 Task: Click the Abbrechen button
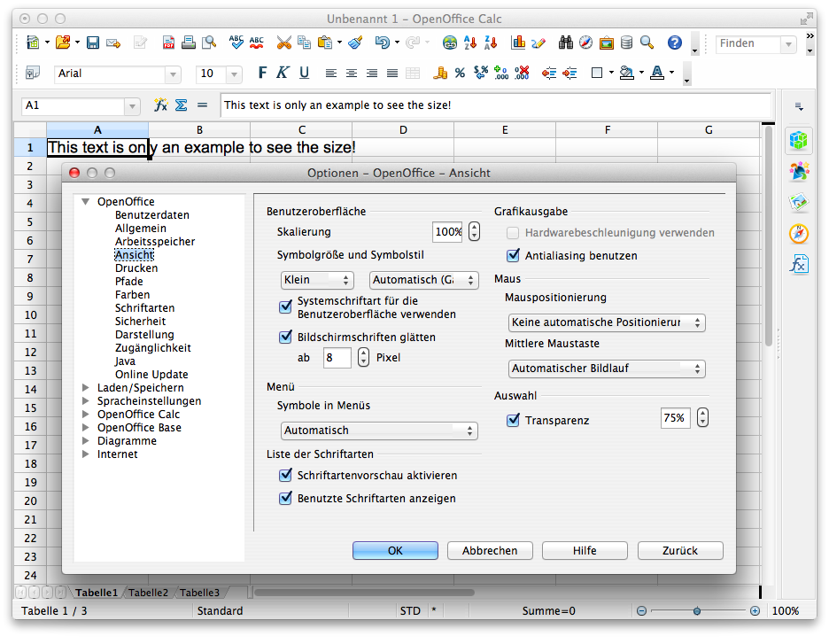click(x=490, y=550)
